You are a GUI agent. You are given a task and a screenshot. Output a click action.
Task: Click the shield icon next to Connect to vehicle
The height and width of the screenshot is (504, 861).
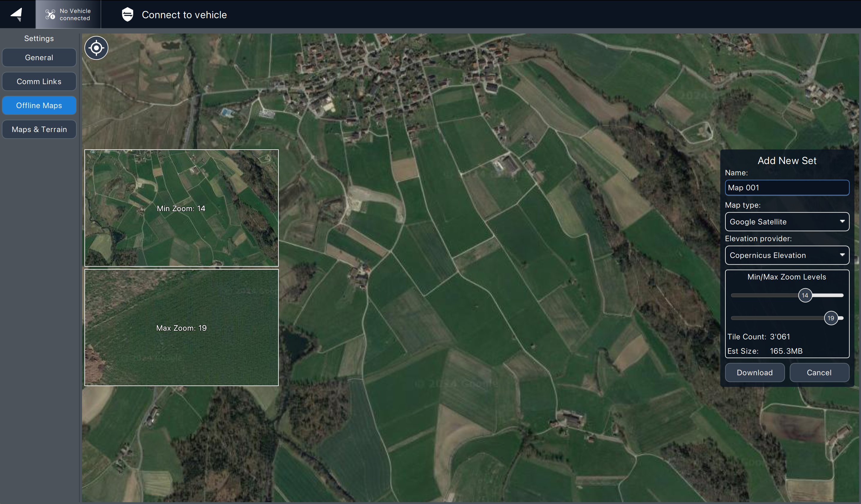(128, 14)
